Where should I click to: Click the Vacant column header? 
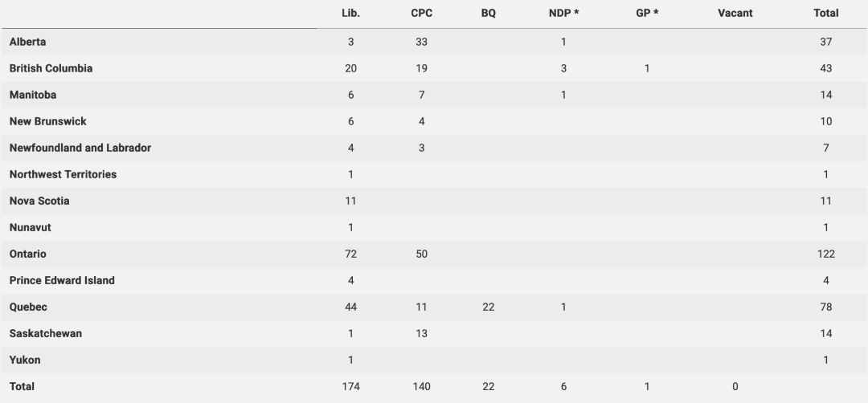coord(735,13)
